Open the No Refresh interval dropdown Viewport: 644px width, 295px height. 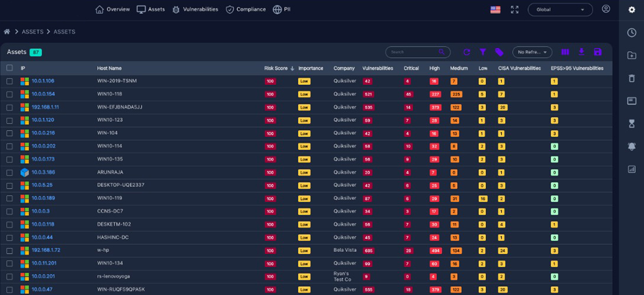coord(532,52)
